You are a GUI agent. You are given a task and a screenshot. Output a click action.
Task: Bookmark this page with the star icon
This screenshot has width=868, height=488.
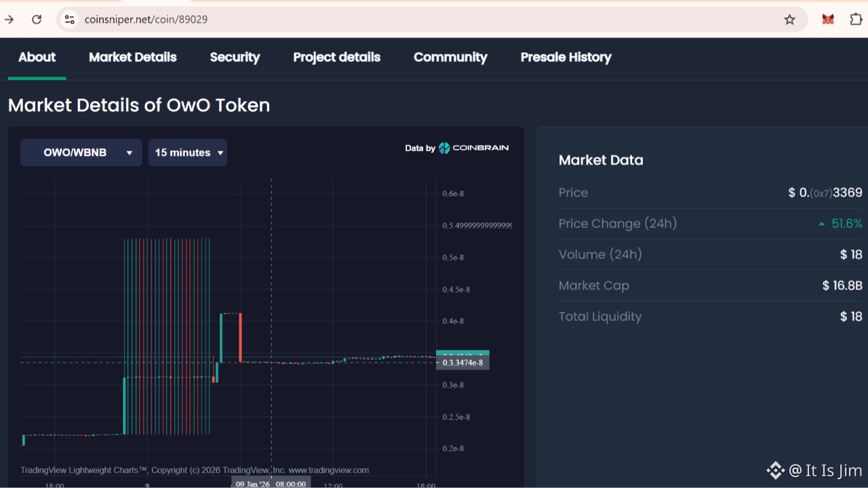[789, 20]
